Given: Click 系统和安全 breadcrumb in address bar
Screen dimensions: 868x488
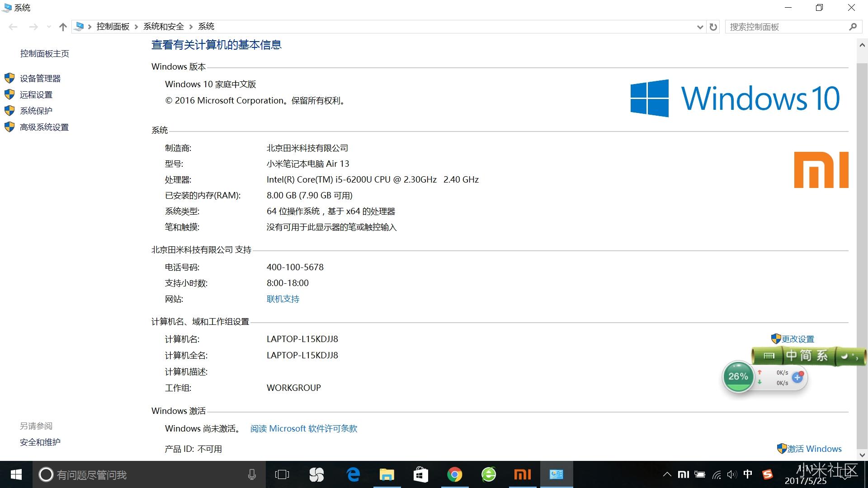Looking at the screenshot, I should point(164,27).
